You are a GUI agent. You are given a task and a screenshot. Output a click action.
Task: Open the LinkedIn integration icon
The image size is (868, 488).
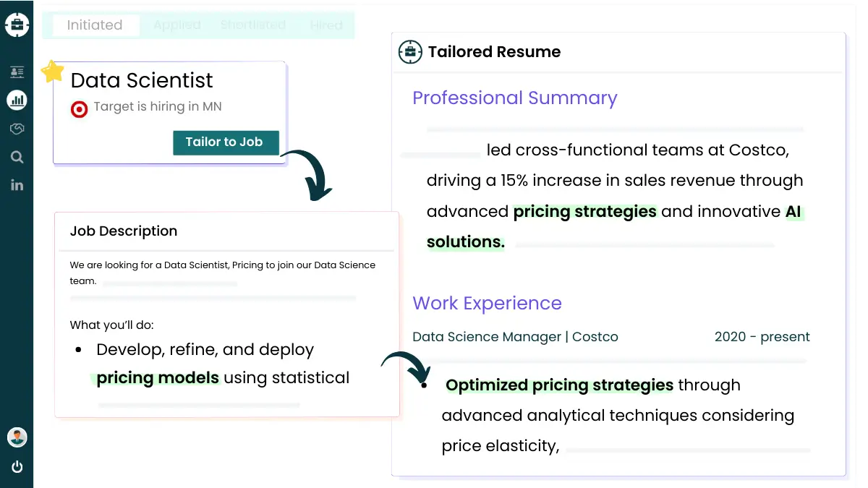[17, 185]
